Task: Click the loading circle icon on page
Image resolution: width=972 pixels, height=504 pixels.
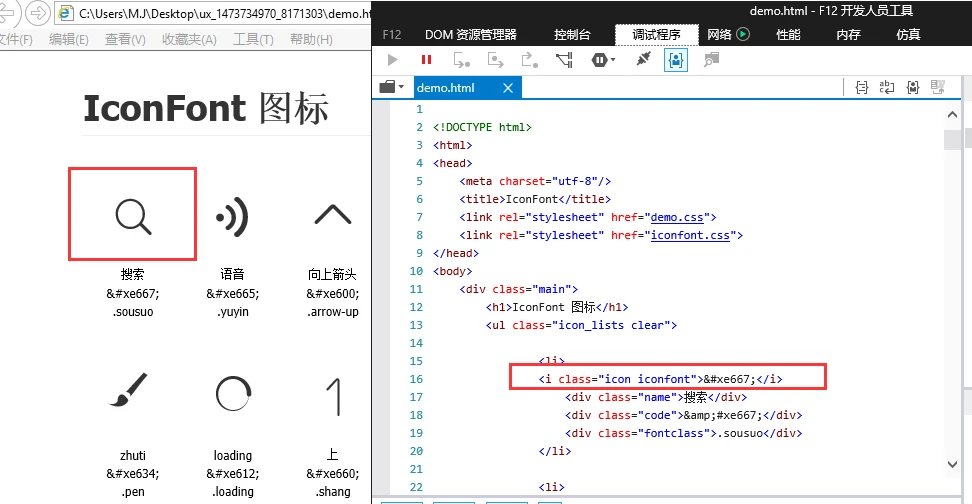Action: (x=233, y=393)
